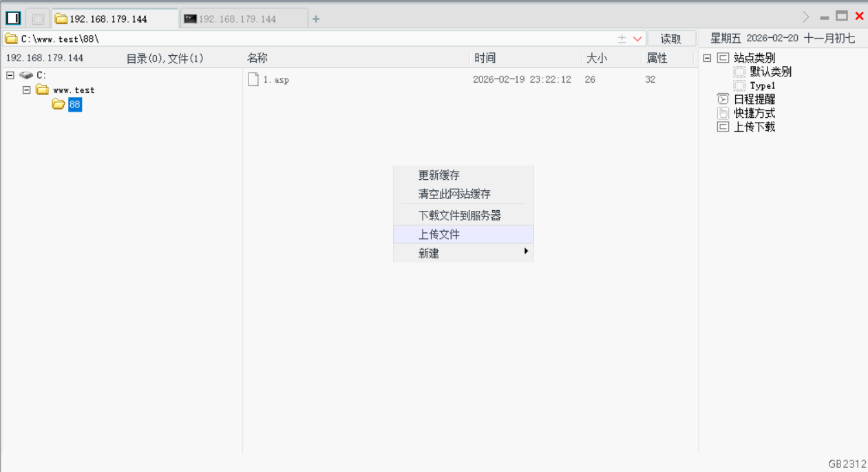The height and width of the screenshot is (472, 868).
Task: Open the dotted-square home tab icon
Action: tap(39, 19)
